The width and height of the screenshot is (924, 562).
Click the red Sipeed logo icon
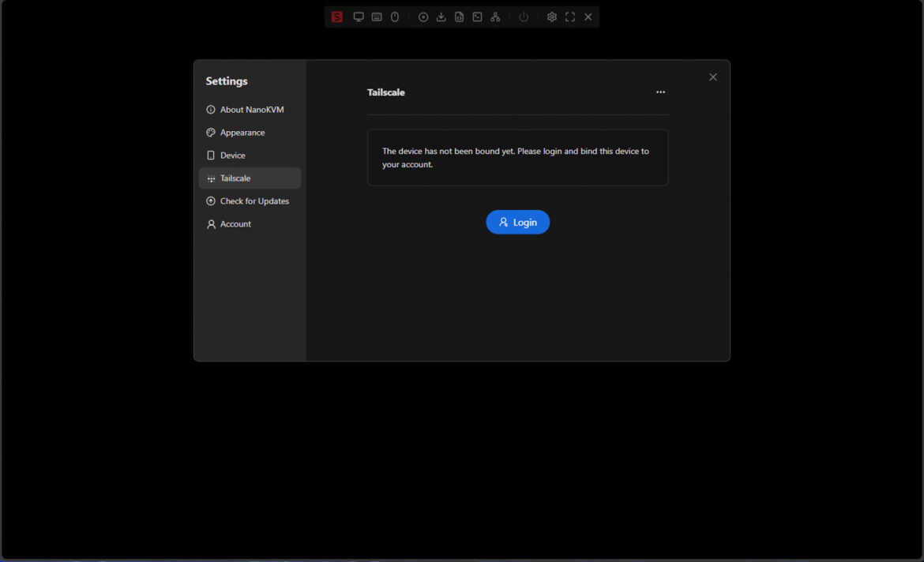point(336,17)
